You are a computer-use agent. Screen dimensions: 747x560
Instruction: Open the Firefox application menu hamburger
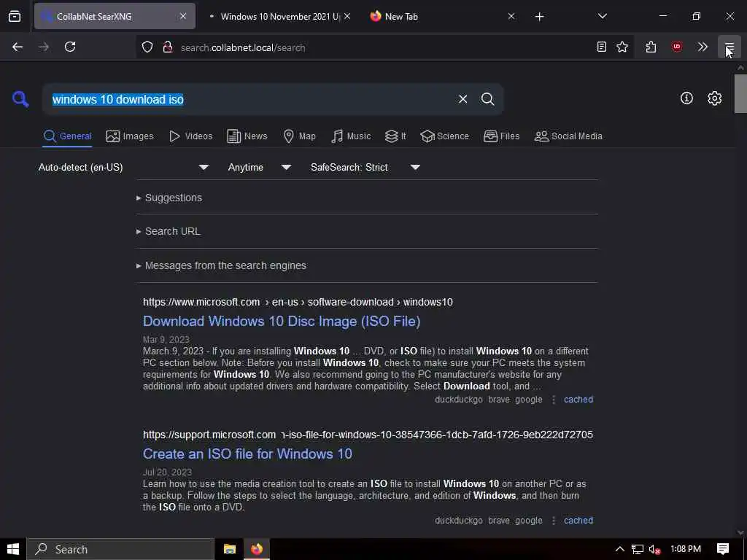[729, 47]
